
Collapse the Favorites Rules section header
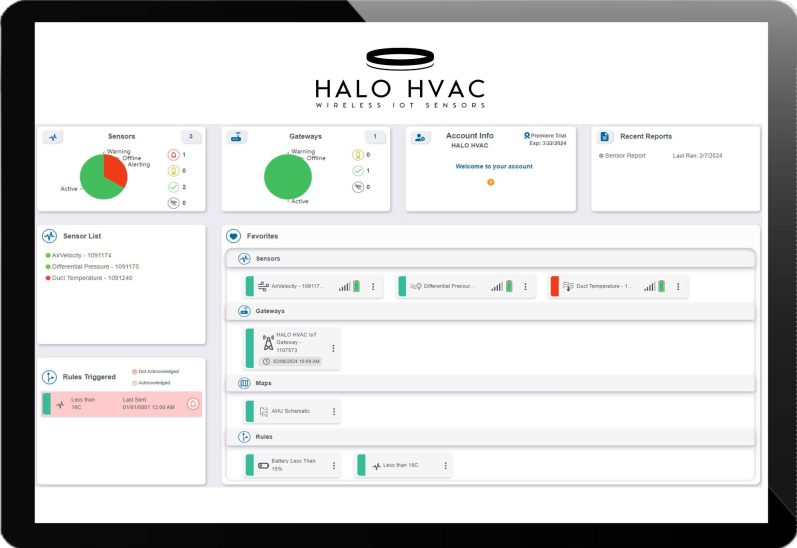491,437
